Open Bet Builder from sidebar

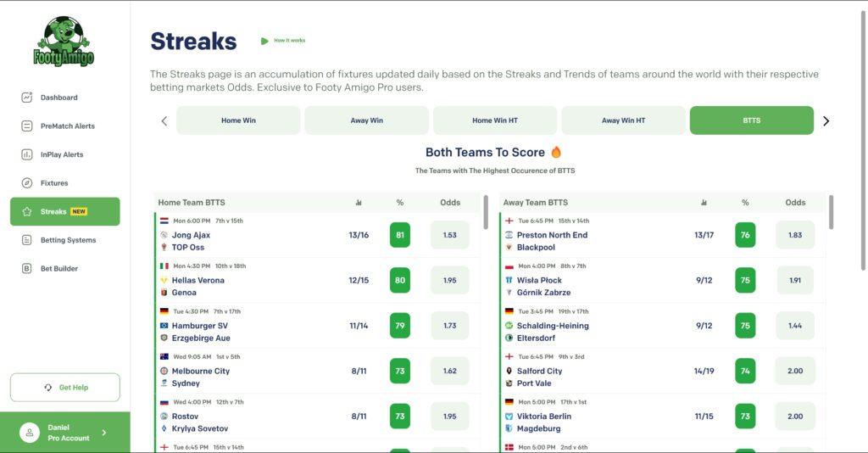tap(58, 269)
